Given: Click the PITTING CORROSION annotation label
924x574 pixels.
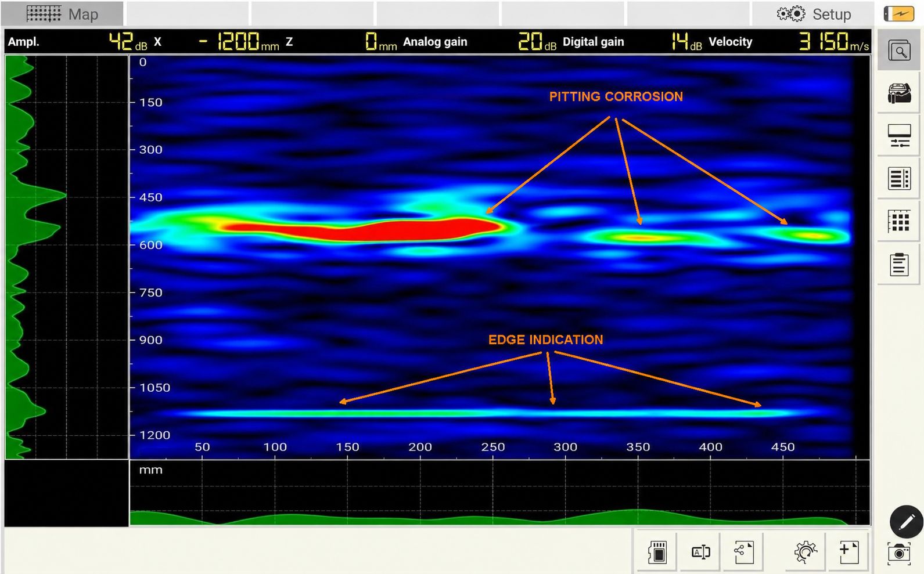Looking at the screenshot, I should [x=616, y=96].
